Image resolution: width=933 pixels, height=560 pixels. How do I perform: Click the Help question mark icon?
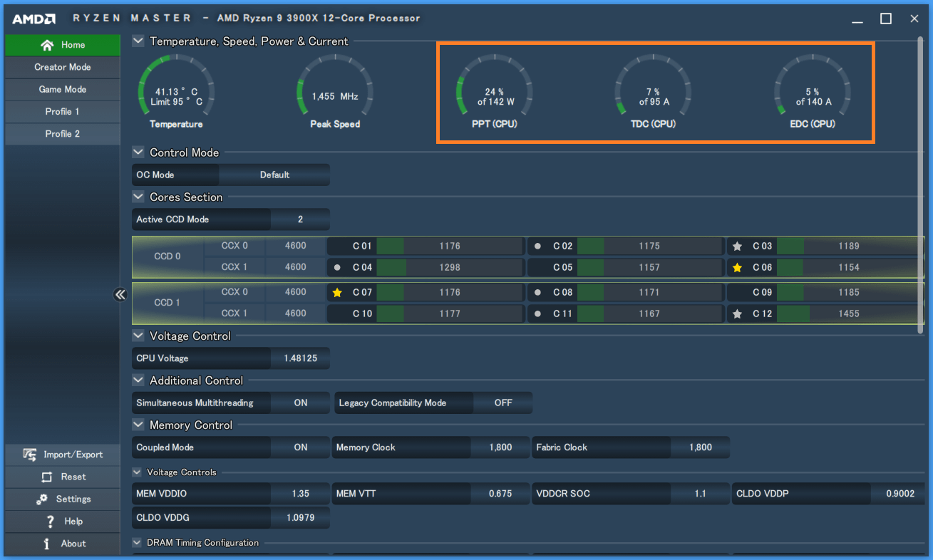coord(50,521)
